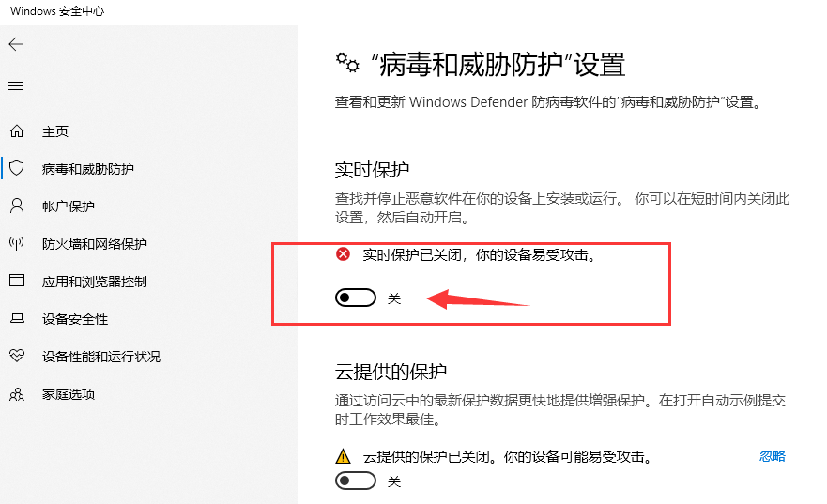827x504 pixels.
Task: Turn on the 实时保护 toggle switch
Action: (356, 298)
